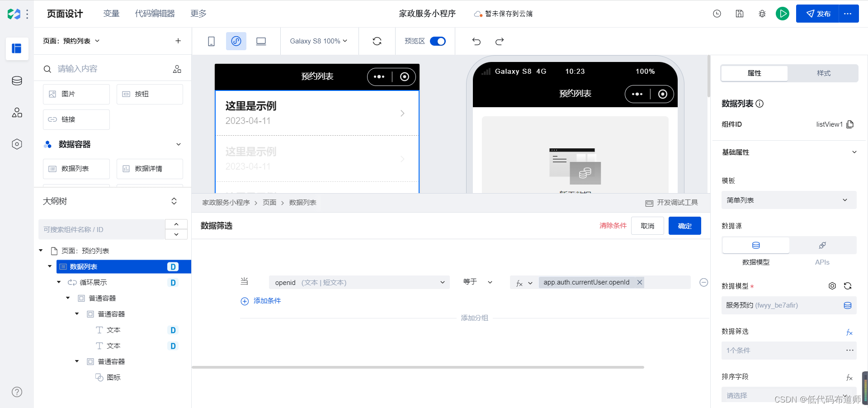868x408 pixels.
Task: Select the 图片 component
Action: 76,94
